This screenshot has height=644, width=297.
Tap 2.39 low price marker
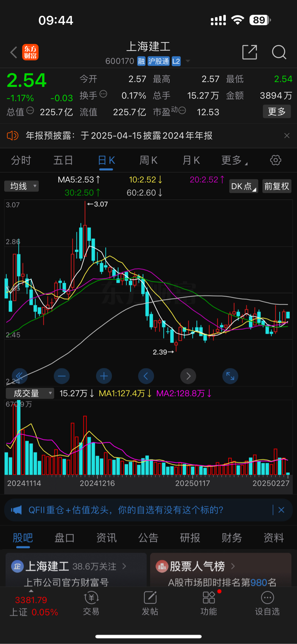[163, 352]
